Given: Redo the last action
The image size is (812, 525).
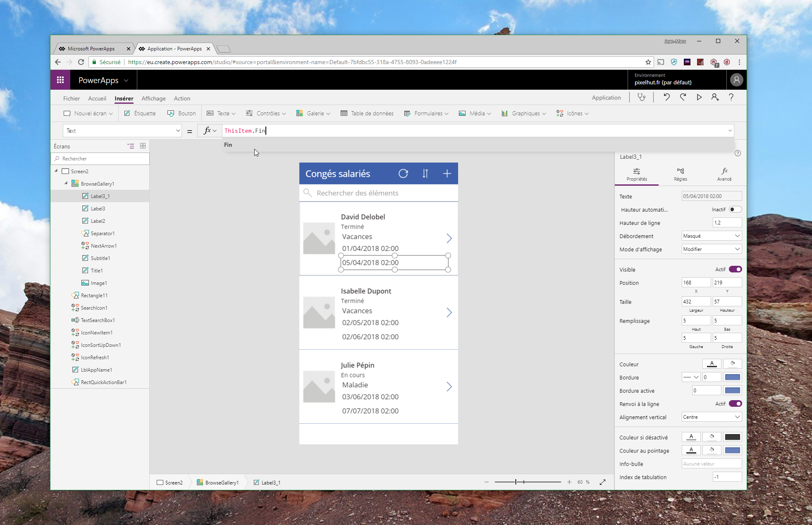Looking at the screenshot, I should click(683, 98).
